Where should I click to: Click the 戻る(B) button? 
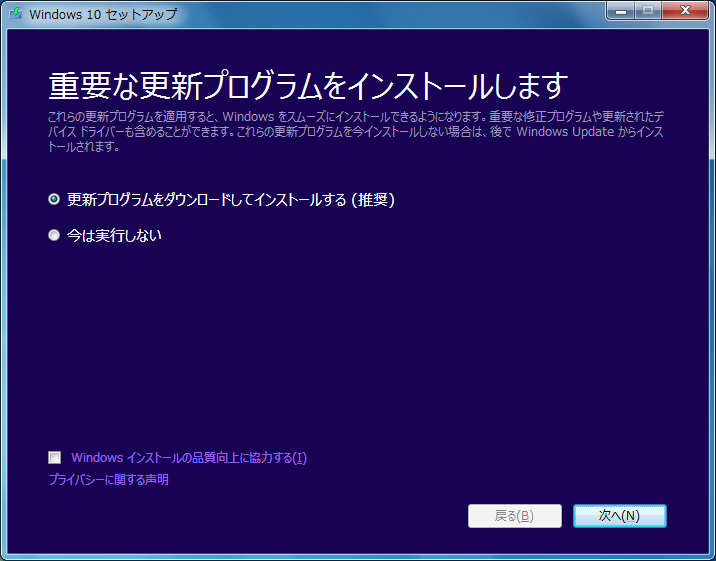515,516
